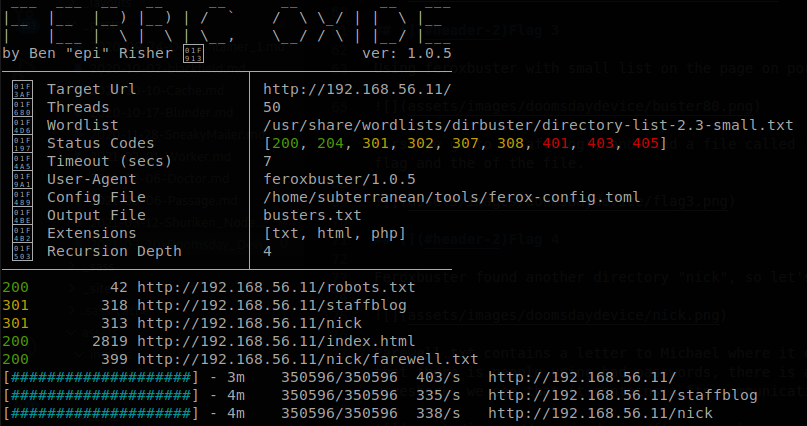This screenshot has height=426, width=807.
Task: Click the "Config File" label
Action: point(96,198)
